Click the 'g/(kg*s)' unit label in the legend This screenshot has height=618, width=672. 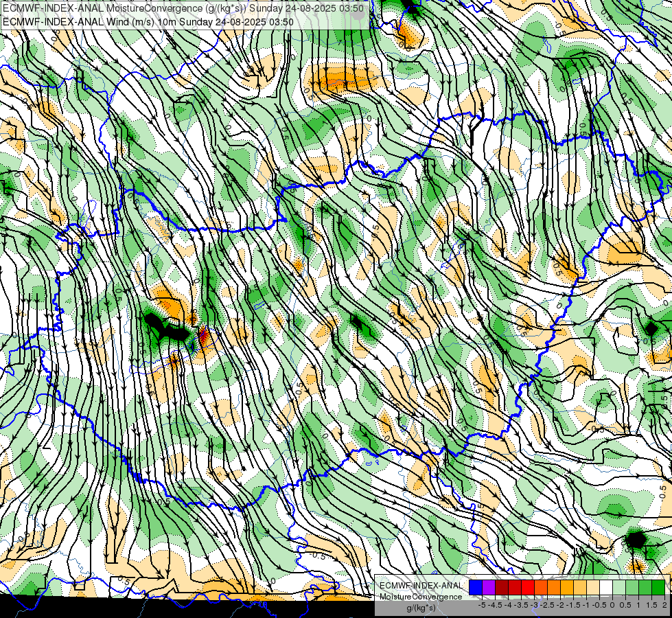(x=421, y=608)
